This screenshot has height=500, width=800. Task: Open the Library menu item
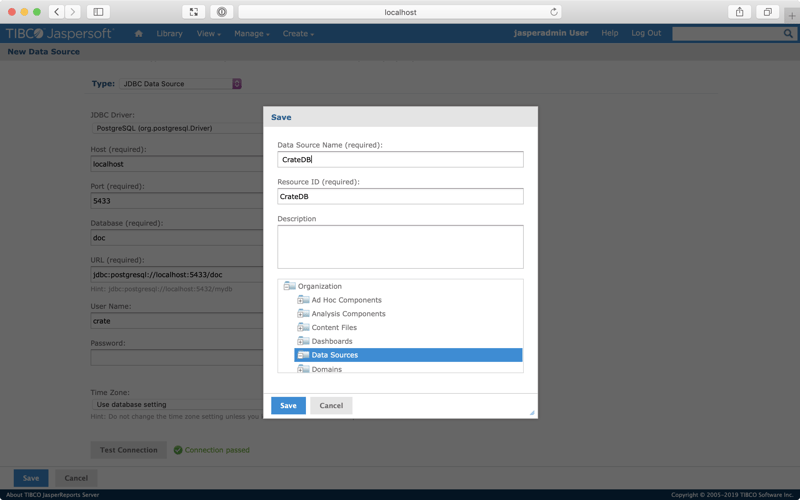coord(169,34)
